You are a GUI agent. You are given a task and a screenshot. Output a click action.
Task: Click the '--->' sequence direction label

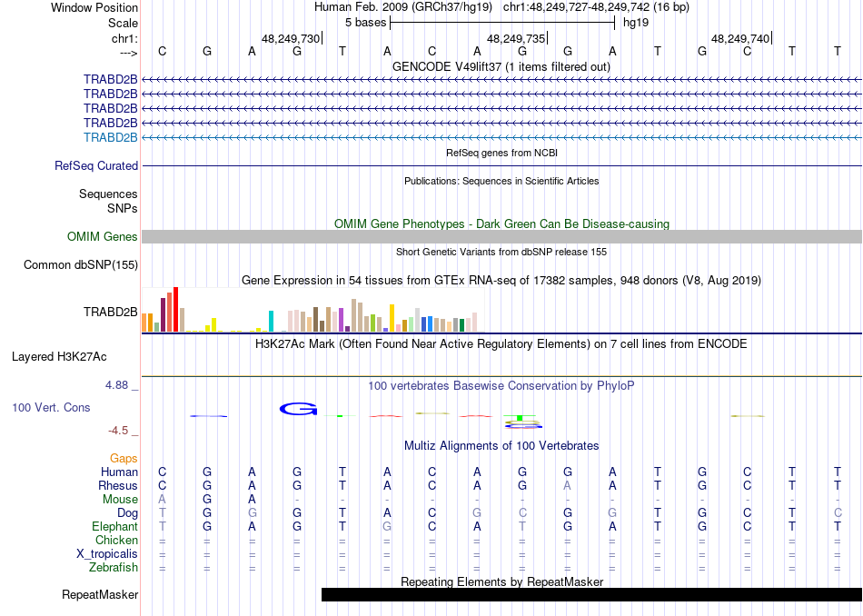click(129, 53)
